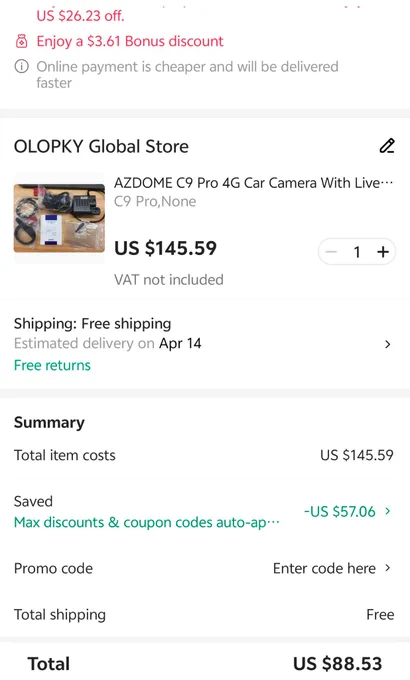Open Max discounts & coupon codes details

(x=147, y=522)
